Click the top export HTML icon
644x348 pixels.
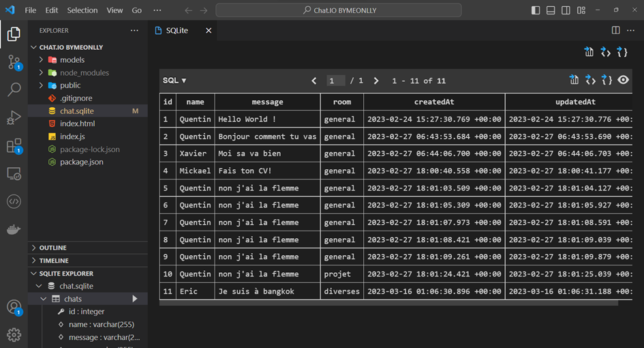point(606,52)
